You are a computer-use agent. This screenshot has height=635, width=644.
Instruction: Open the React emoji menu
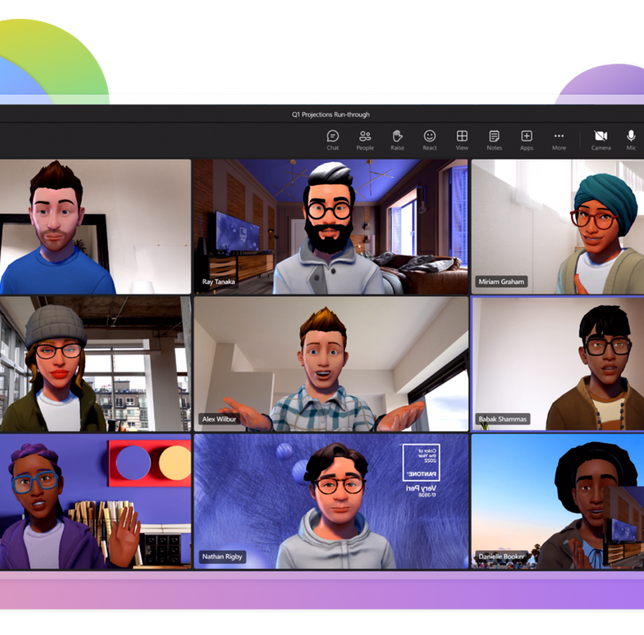tap(429, 139)
